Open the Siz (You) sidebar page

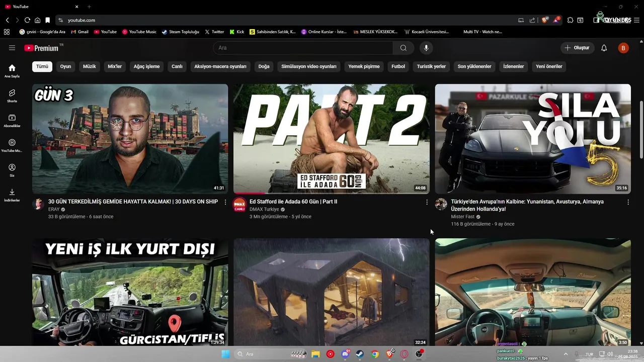[x=12, y=170]
